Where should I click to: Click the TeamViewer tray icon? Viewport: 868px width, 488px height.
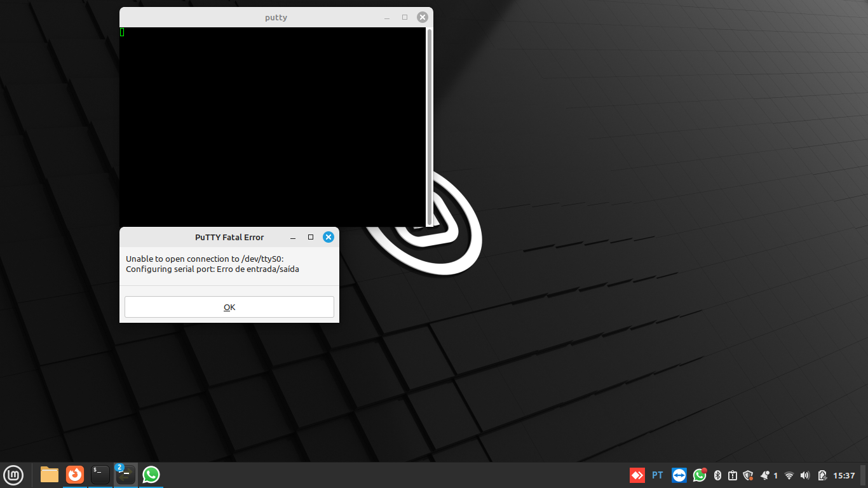point(679,475)
